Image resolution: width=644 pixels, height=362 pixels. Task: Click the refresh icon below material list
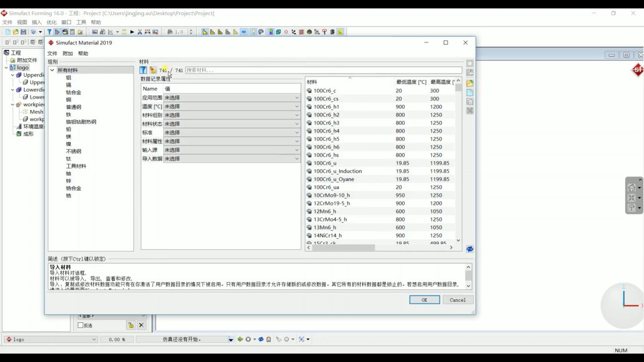[470, 249]
